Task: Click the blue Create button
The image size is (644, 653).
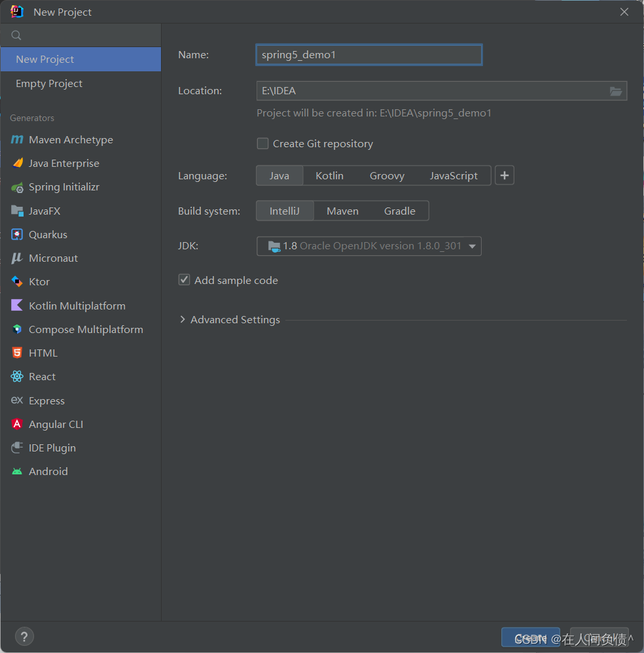Action: click(x=531, y=637)
